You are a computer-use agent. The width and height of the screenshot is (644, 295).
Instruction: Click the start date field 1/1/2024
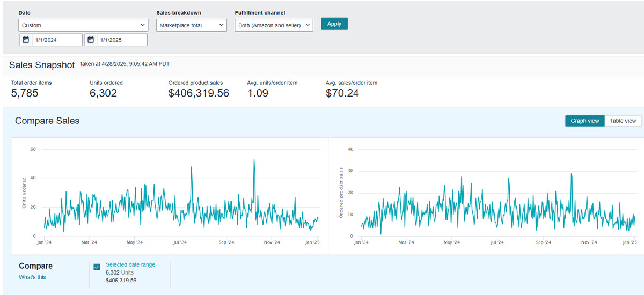click(x=57, y=40)
